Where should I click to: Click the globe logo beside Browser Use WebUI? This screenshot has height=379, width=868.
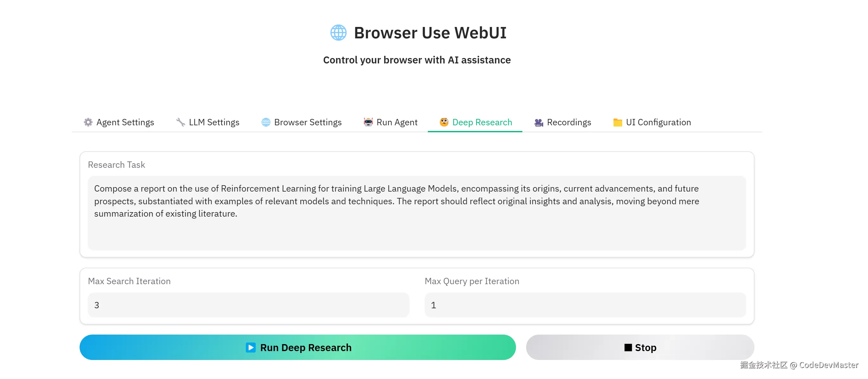(338, 33)
